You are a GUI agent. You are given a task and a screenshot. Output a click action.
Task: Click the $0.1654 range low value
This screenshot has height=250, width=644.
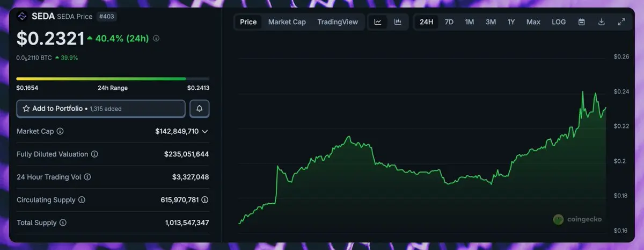coord(27,88)
